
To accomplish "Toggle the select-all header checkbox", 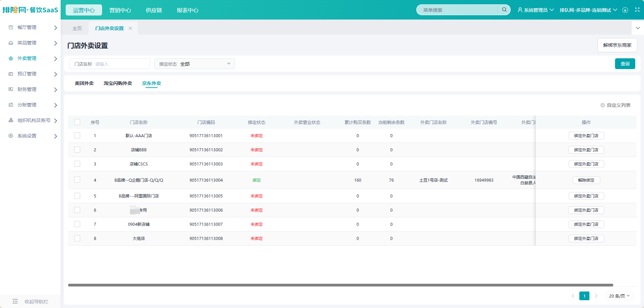I will point(77,122).
